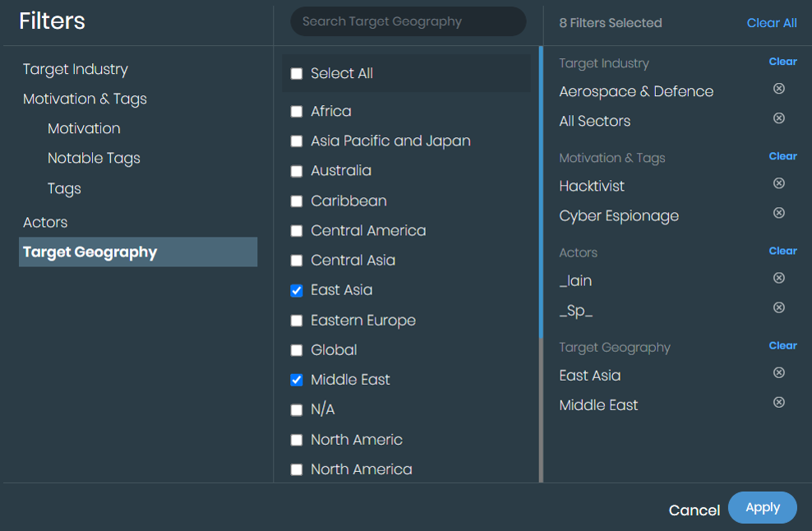The image size is (812, 531).
Task: Remove the Hacktivist motivation filter
Action: (778, 183)
